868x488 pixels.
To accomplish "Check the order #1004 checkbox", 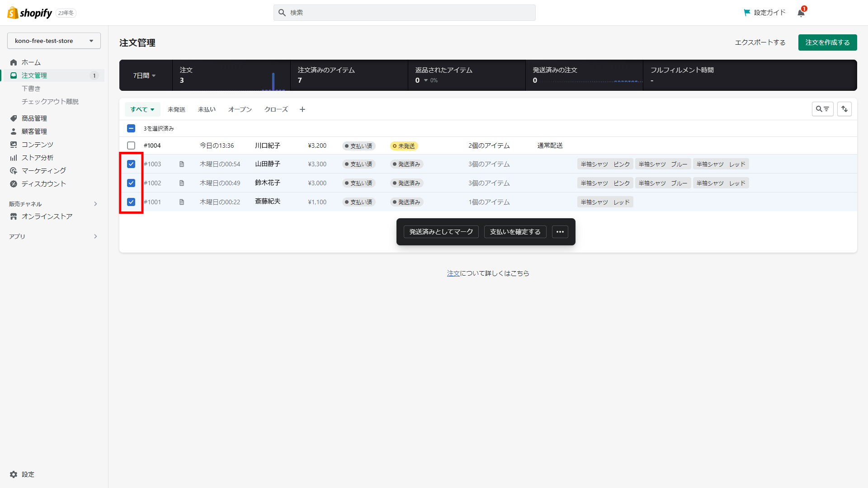I will pos(131,145).
